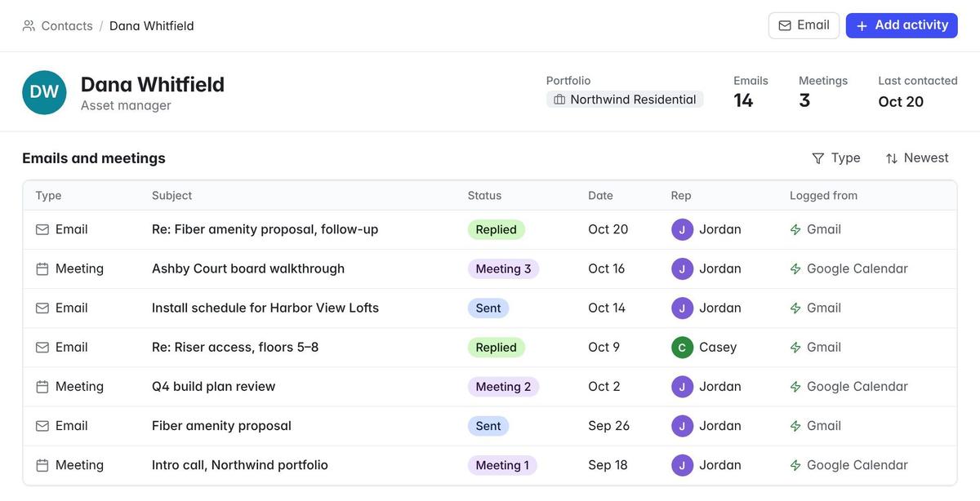Open the Contacts breadcrumb link
Viewport: 980px width, 501px height.
click(x=67, y=26)
